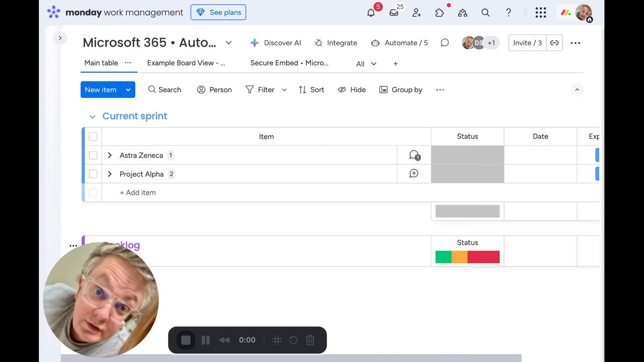This screenshot has width=644, height=362.
Task: Open Discover AI
Action: point(275,43)
